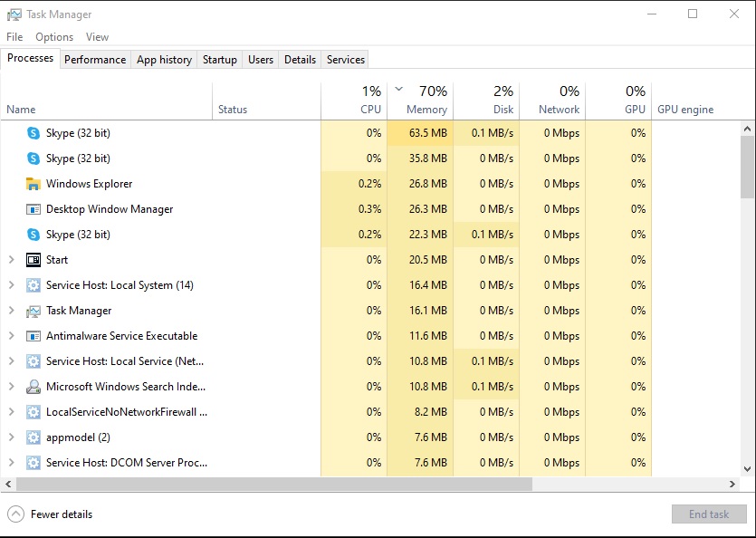This screenshot has width=756, height=538.
Task: Click the Task Manager process icon
Action: tap(33, 311)
